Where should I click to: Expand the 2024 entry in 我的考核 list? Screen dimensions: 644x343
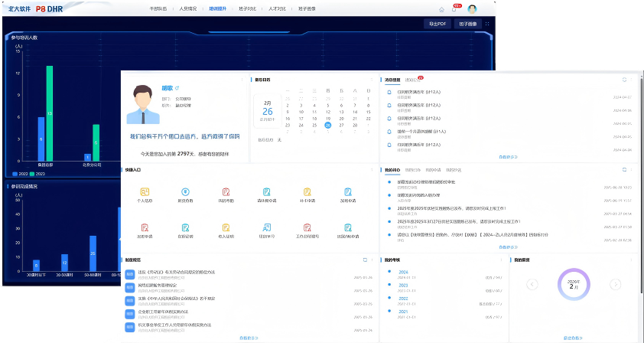tap(403, 272)
